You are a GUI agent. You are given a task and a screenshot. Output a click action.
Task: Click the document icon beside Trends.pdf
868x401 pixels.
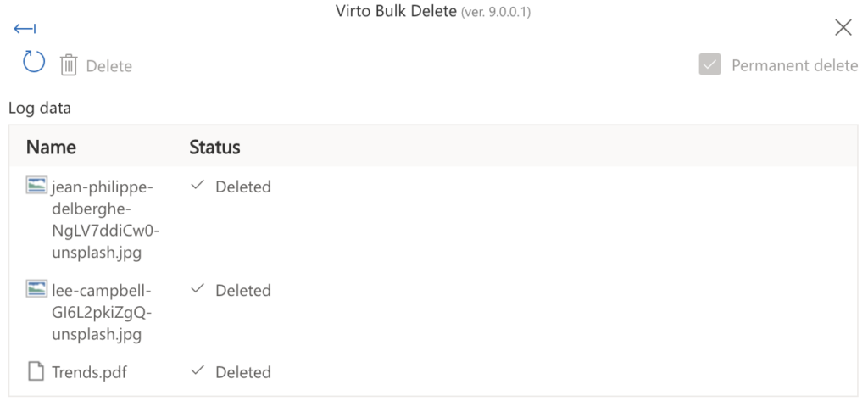[36, 371]
